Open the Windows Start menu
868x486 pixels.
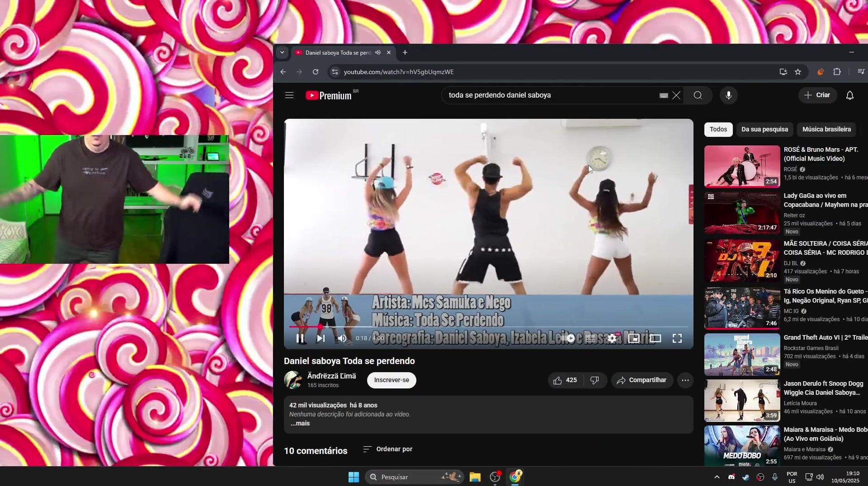[x=354, y=477]
